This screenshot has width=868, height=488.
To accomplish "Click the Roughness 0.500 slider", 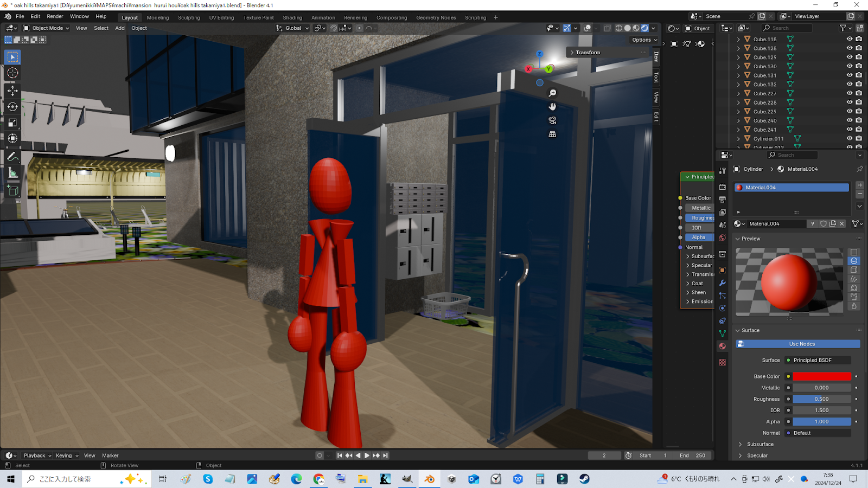I will point(822,399).
